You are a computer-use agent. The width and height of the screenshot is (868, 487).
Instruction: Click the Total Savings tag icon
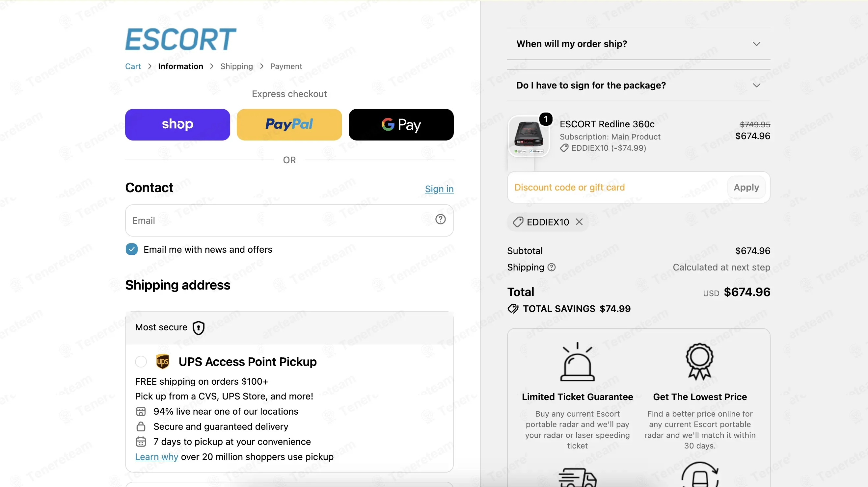point(513,309)
